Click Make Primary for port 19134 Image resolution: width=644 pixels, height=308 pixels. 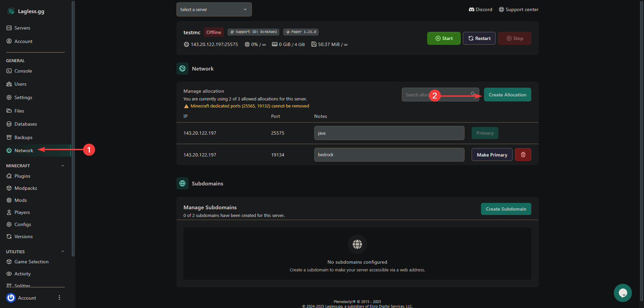point(492,155)
